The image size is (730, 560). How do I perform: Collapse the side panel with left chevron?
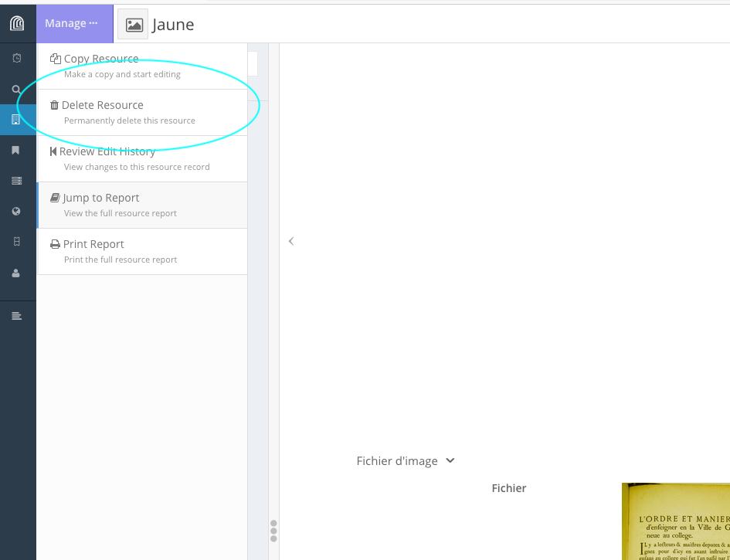pyautogui.click(x=291, y=241)
